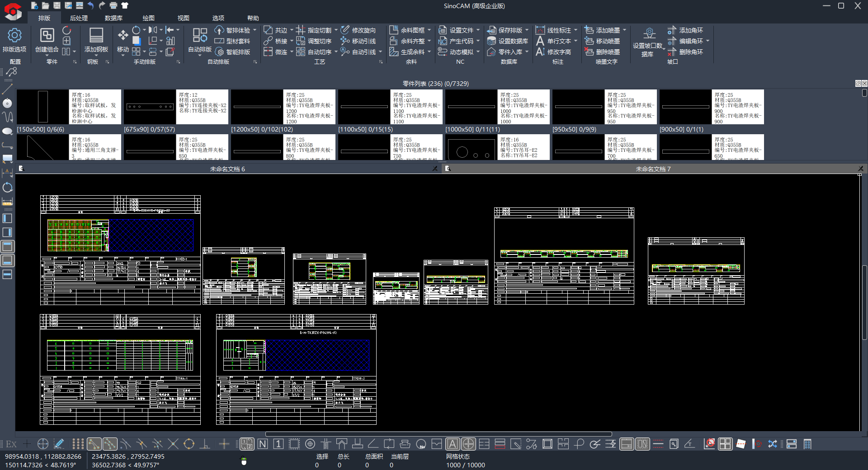Open the 保存排版 dropdown arrow

point(527,30)
